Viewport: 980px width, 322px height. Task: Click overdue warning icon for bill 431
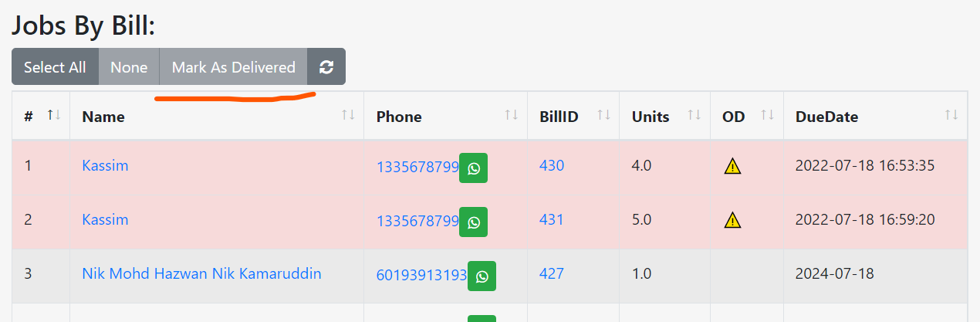pyautogui.click(x=732, y=220)
